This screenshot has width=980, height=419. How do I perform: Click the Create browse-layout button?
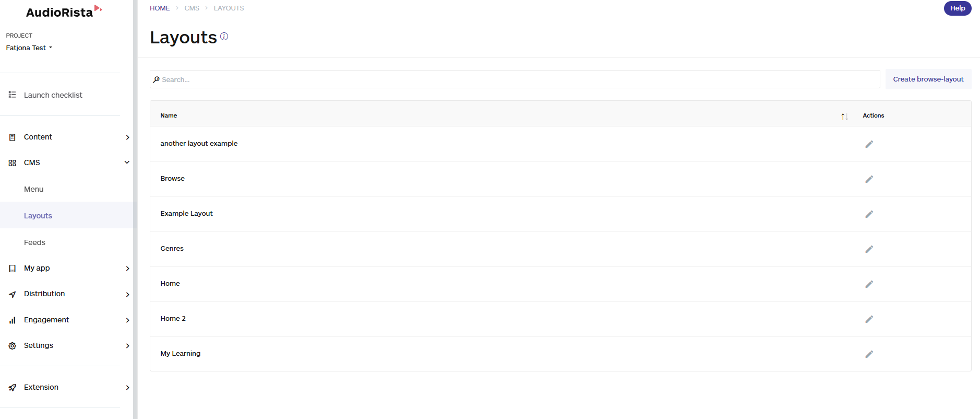[x=928, y=79]
